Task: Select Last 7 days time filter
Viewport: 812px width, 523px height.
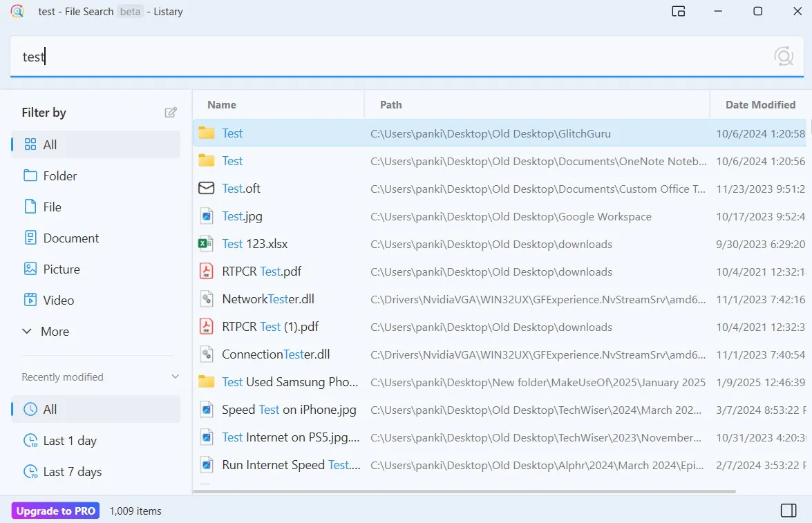Action: pos(72,472)
